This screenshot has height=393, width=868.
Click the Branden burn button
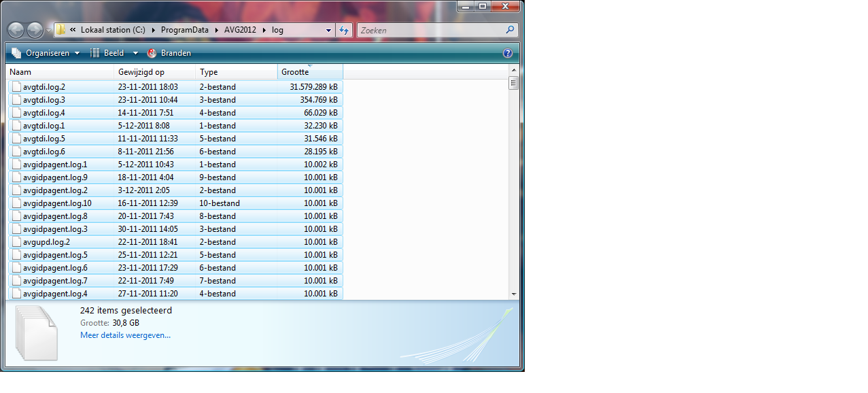(x=169, y=53)
